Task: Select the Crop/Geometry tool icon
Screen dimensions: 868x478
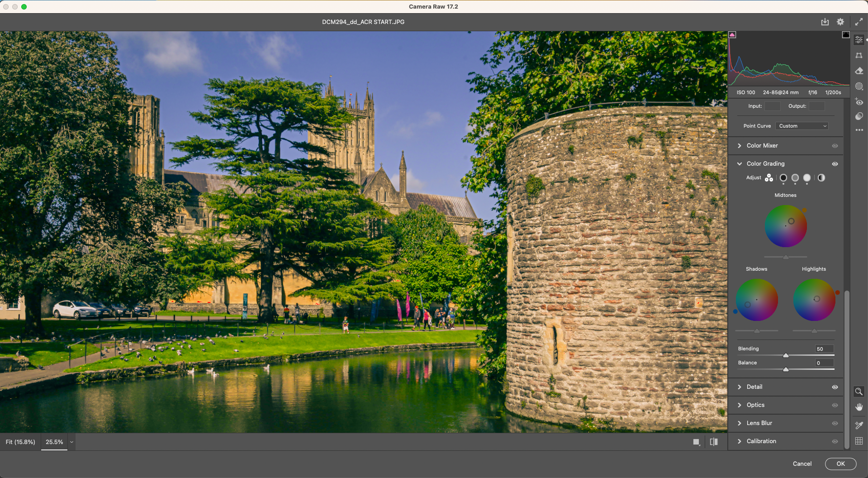Action: pyautogui.click(x=859, y=55)
